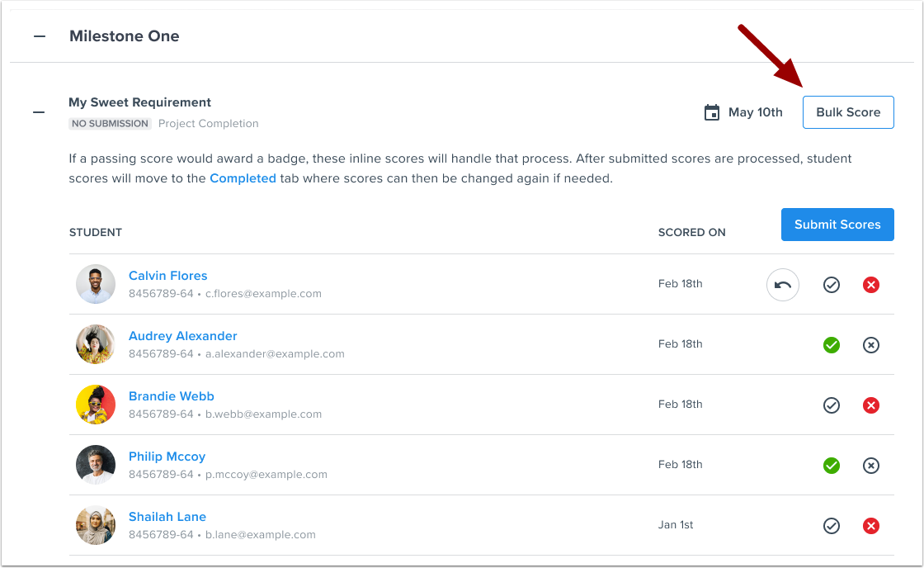The width and height of the screenshot is (924, 568).
Task: Mark Brandie Webb as passed with the checkmark
Action: pos(832,405)
